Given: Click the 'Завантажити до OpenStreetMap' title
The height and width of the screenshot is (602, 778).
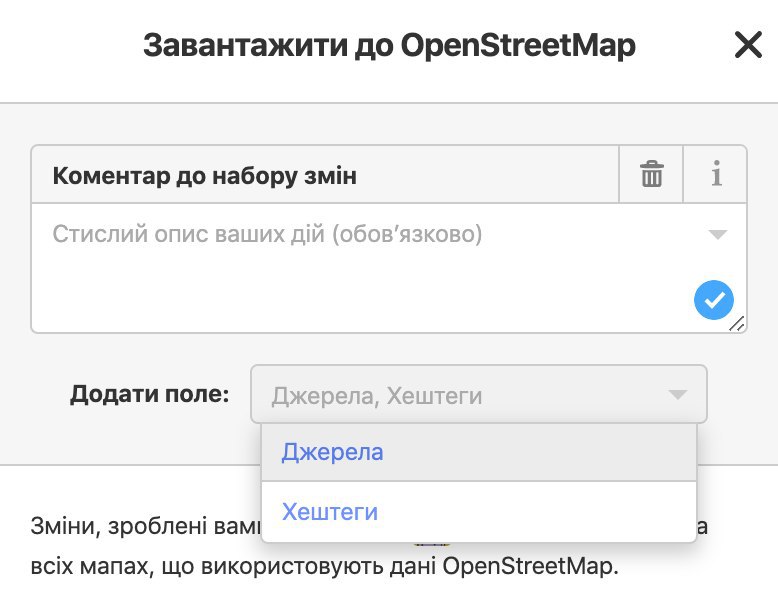Looking at the screenshot, I should click(x=389, y=45).
